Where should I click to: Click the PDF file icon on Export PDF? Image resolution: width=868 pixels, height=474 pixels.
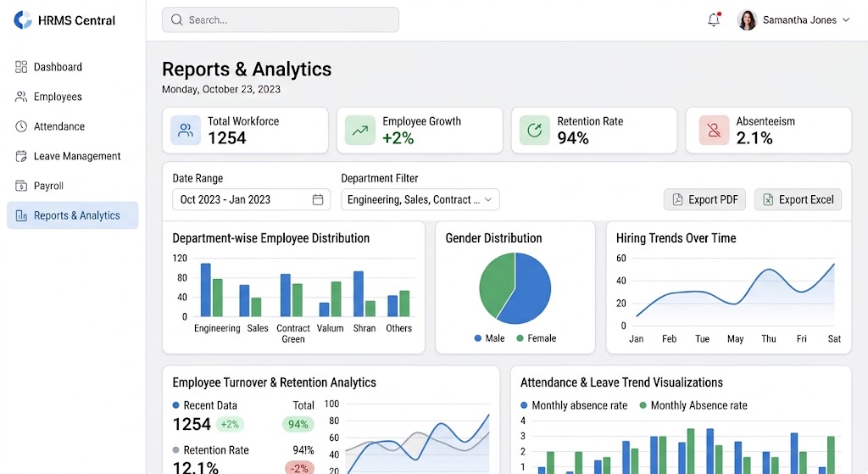point(677,200)
